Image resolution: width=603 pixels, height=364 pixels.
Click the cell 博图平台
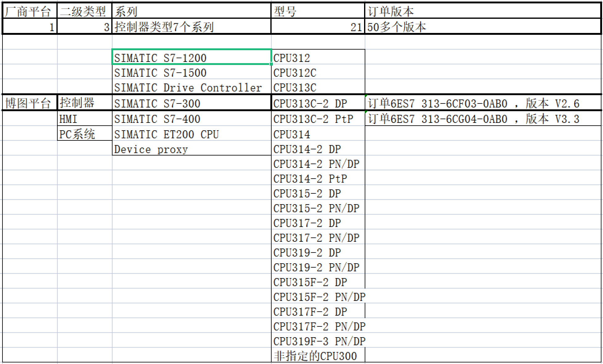tap(30, 103)
